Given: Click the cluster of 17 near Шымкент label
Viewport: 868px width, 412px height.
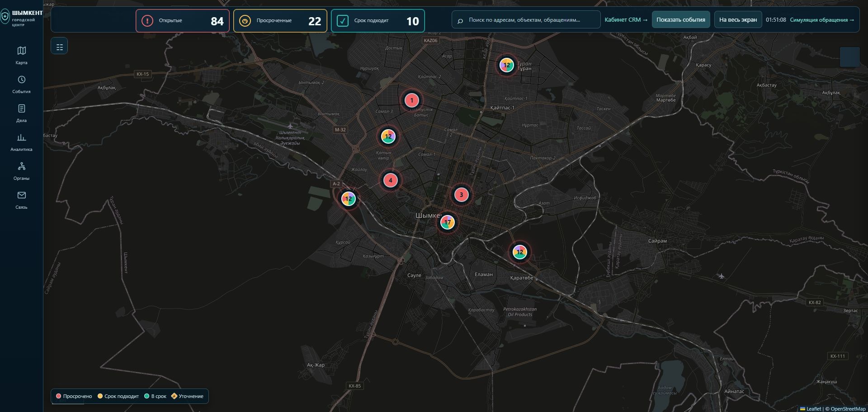Looking at the screenshot, I should (x=447, y=222).
